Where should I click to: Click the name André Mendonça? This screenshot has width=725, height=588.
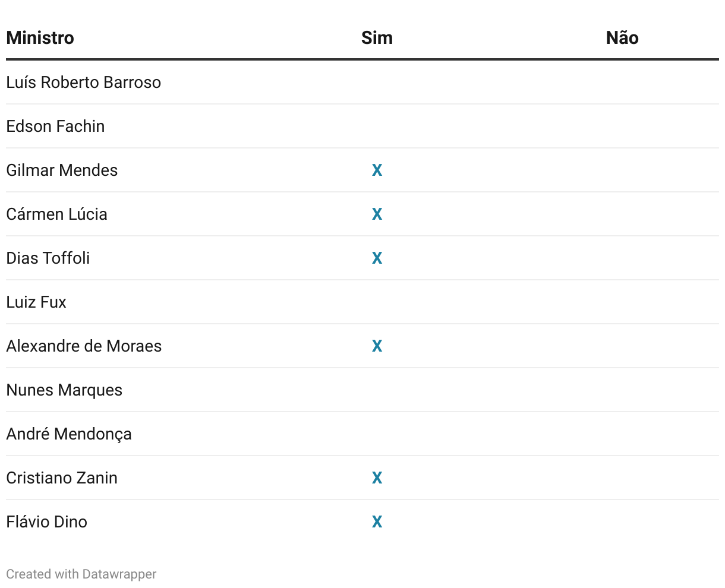pos(69,434)
